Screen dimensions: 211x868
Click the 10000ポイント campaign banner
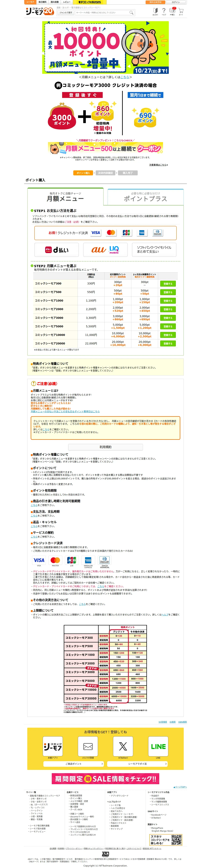coord(105,47)
